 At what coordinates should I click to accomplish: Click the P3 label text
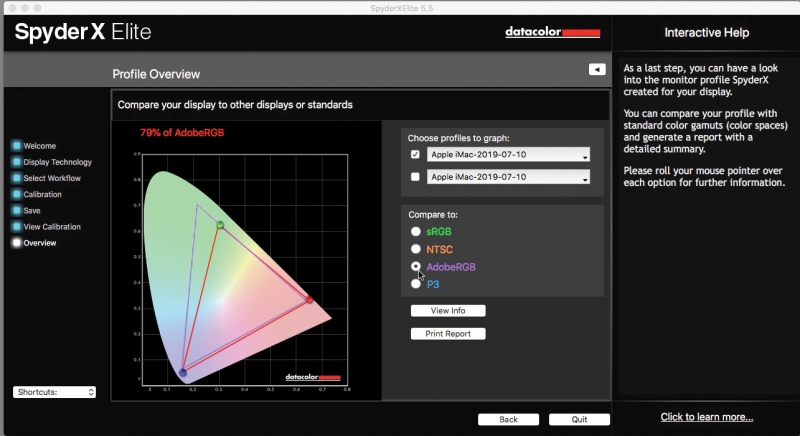click(433, 284)
